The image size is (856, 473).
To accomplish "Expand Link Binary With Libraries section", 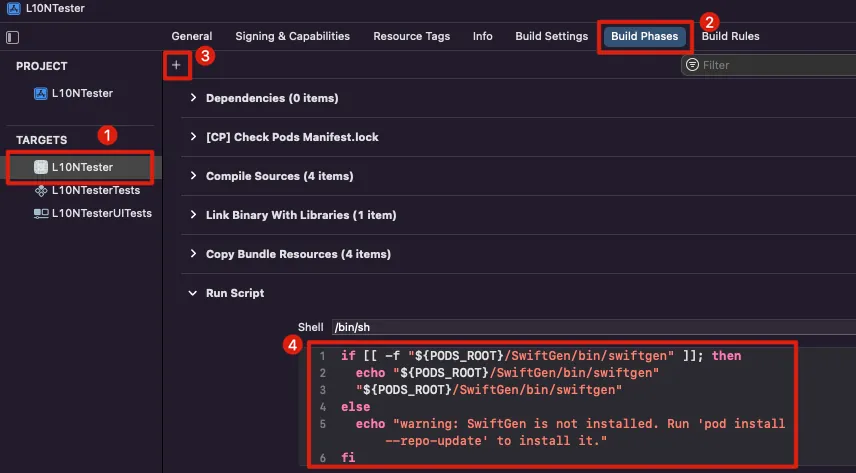I will 192,215.
